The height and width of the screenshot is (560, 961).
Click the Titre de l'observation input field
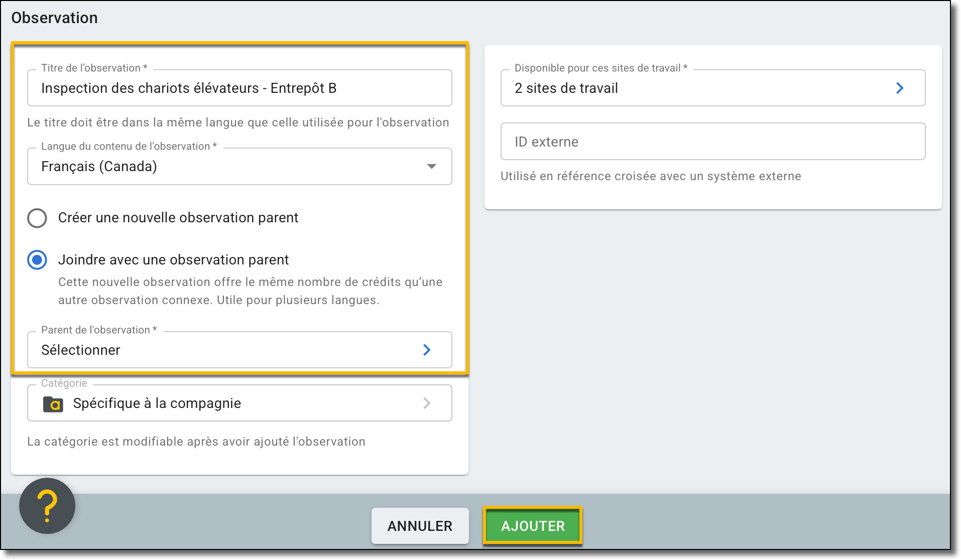pos(239,88)
